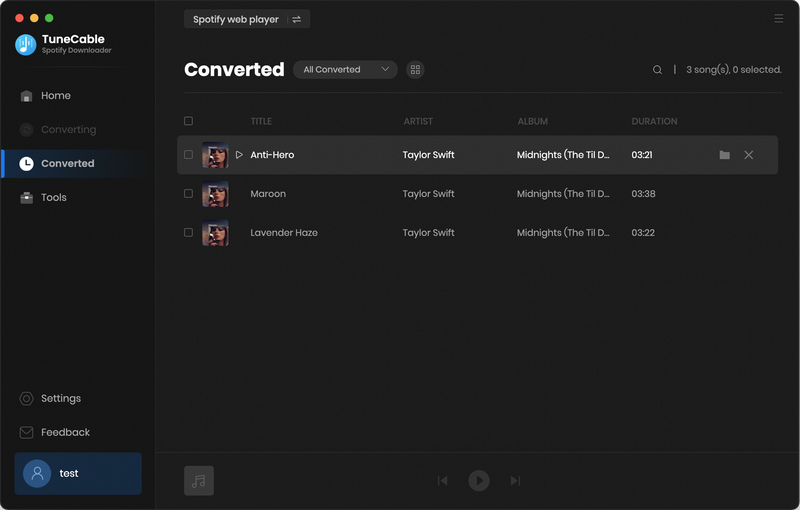Screen dimensions: 800x510
Task: Click the 03:22 duration value
Action: [643, 233]
